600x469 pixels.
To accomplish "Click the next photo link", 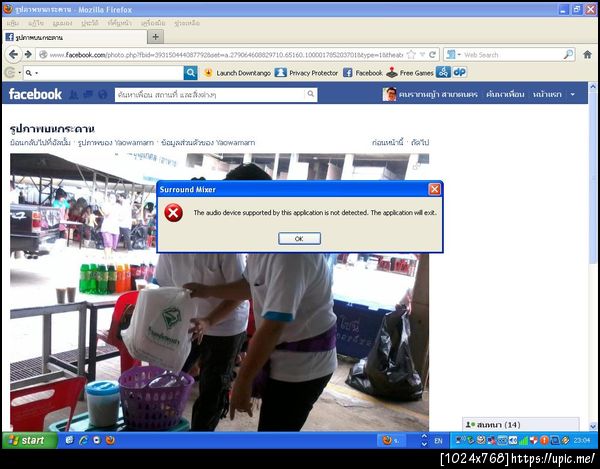I will coord(420,143).
